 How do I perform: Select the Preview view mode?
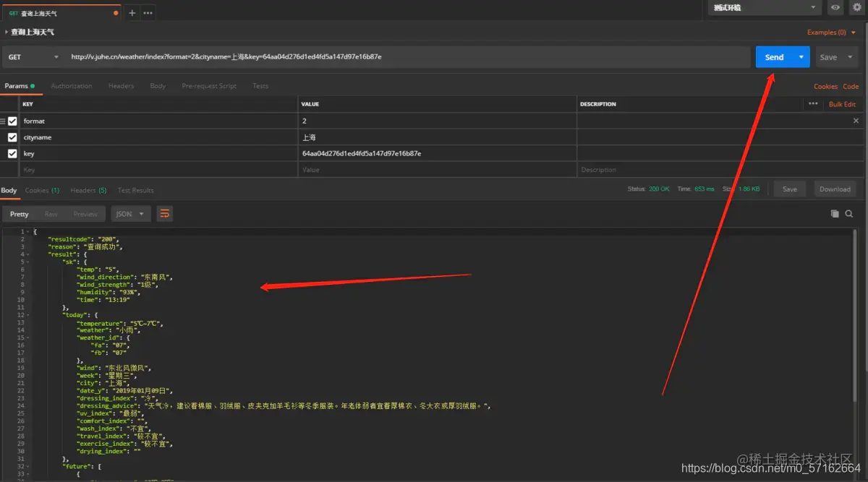tap(85, 214)
